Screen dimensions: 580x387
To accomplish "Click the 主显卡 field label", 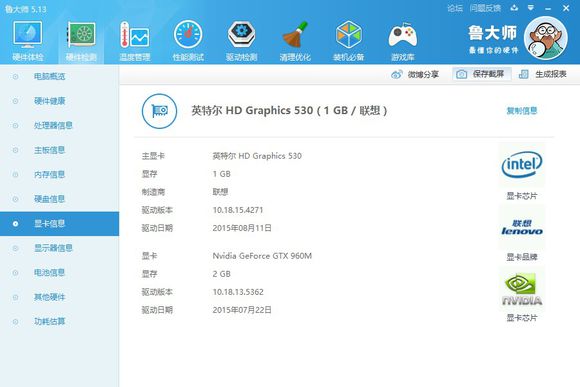I will pos(153,156).
